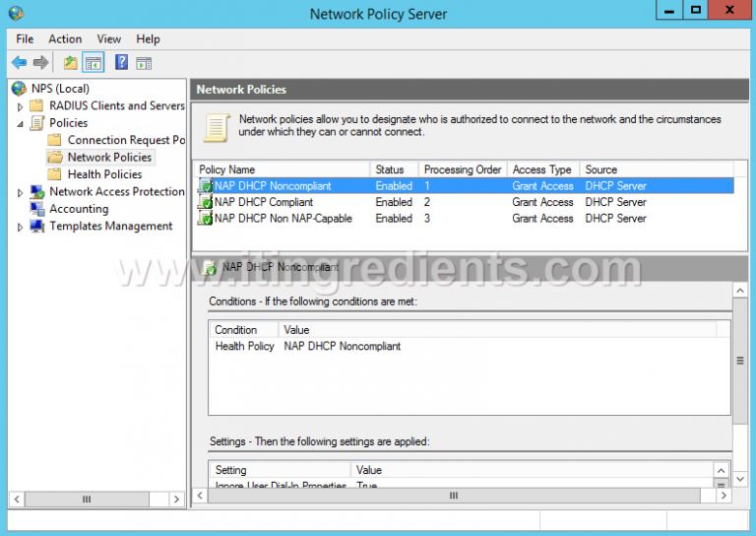
Task: Click the NAP DHCP Noncompliant policy icon
Action: pos(206,186)
